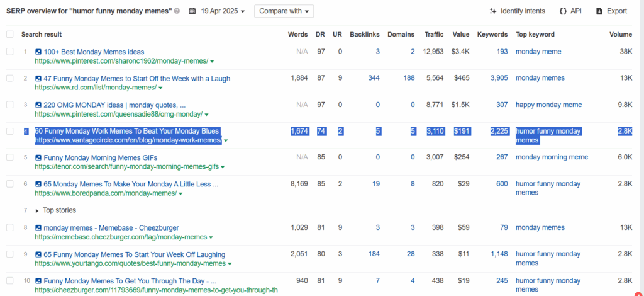Viewport: 644px width, 296px height.
Task: Click top keyword 'monday meme' in first row
Action: pos(538,52)
